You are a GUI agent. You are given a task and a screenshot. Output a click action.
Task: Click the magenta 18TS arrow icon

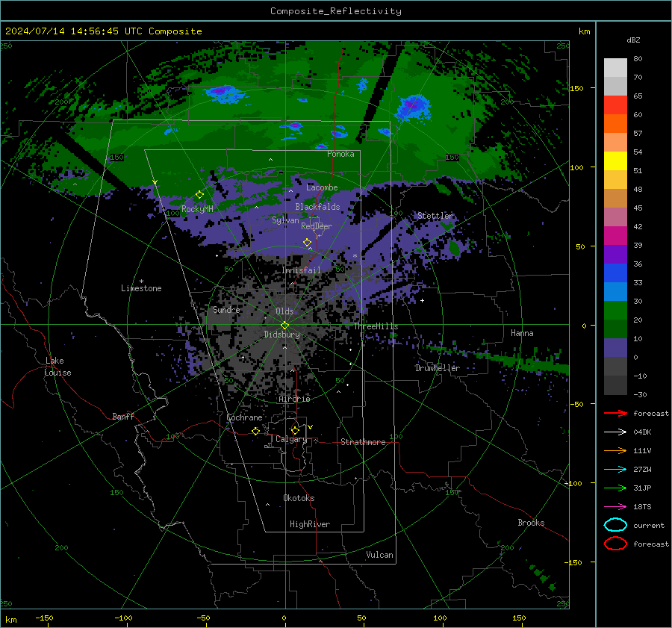point(615,507)
